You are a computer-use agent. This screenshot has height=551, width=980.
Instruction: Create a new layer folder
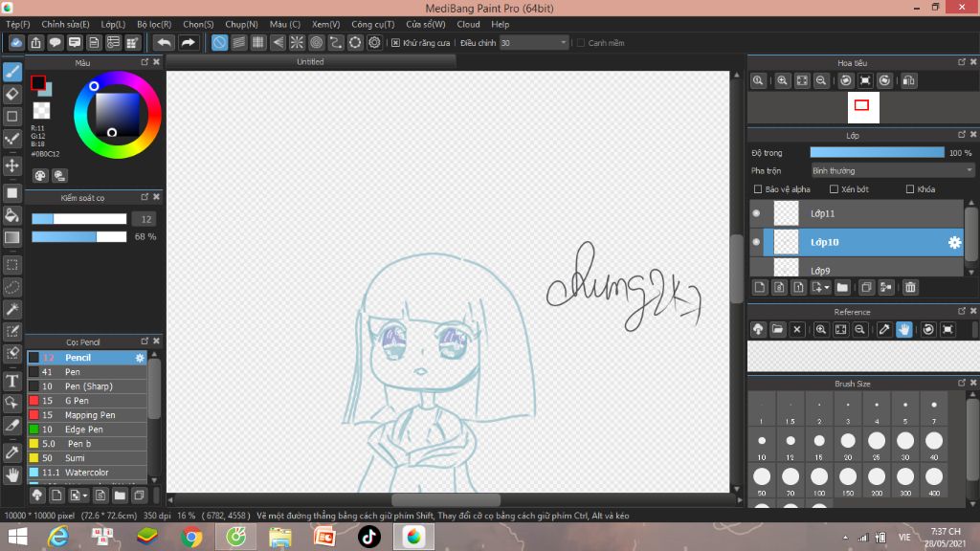point(842,287)
